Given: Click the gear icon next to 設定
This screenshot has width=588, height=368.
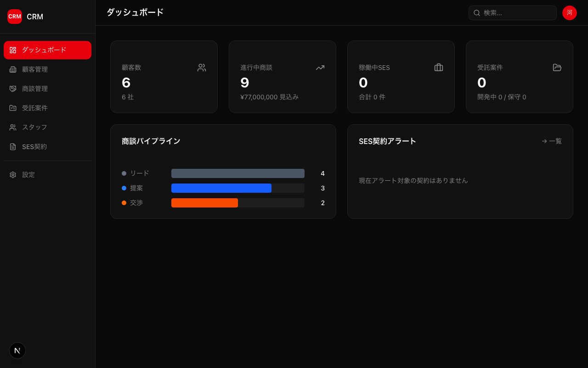Looking at the screenshot, I should pyautogui.click(x=13, y=175).
